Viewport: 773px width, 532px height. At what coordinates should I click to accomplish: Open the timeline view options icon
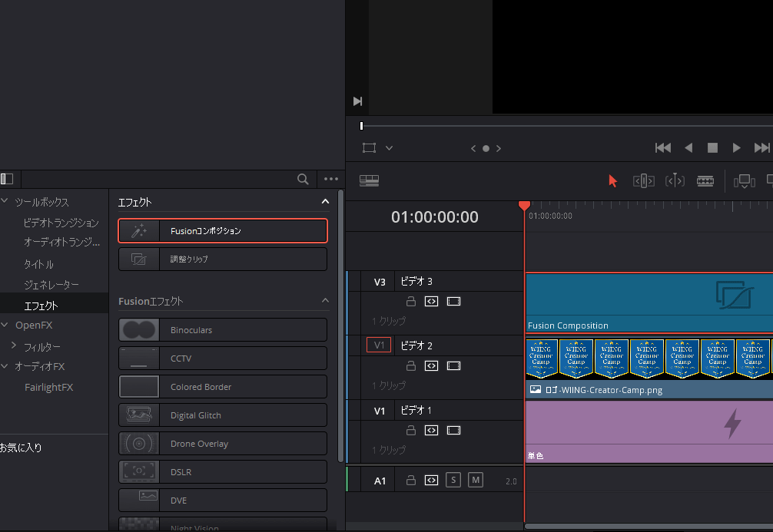(x=369, y=181)
